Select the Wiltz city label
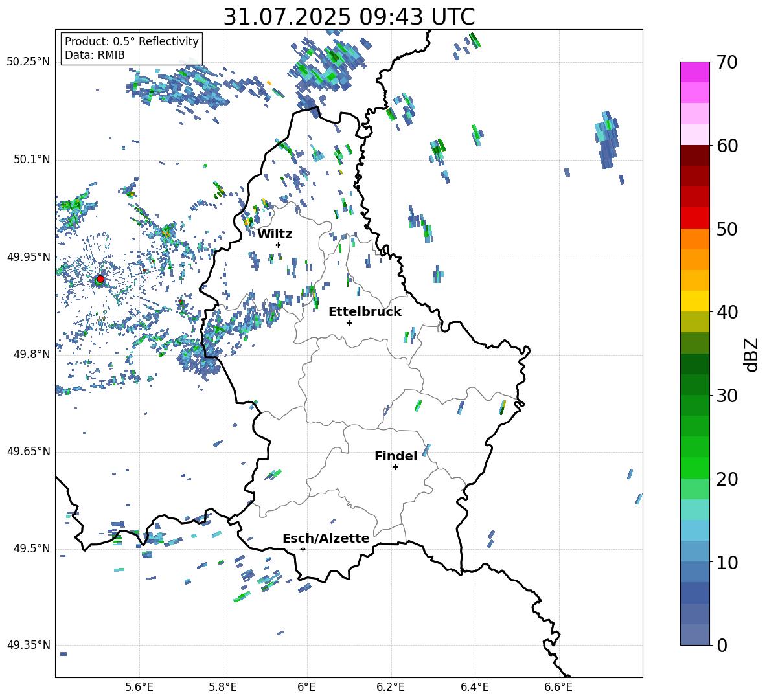 [275, 234]
